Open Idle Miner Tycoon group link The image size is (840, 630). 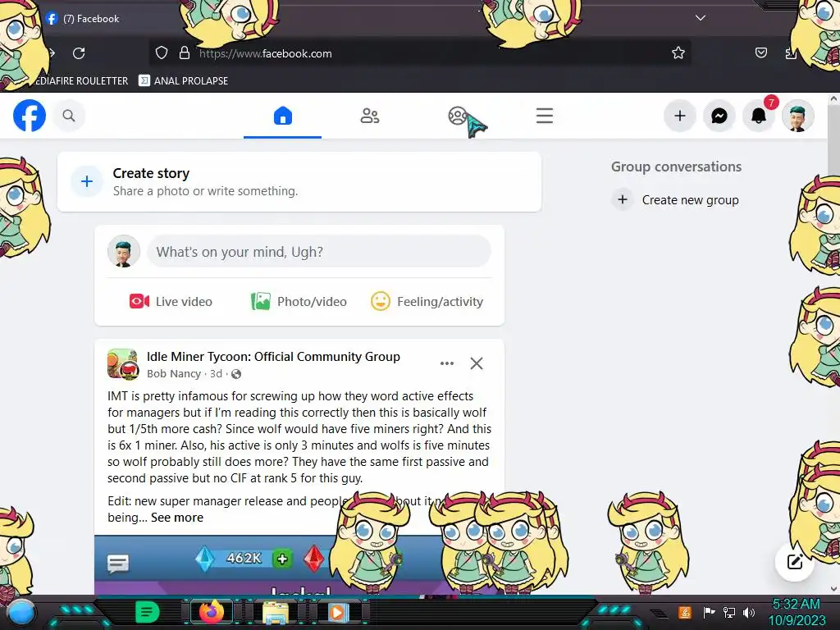click(273, 357)
